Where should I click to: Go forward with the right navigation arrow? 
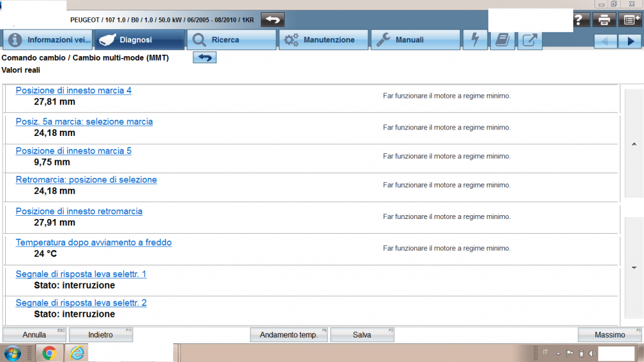click(629, 41)
